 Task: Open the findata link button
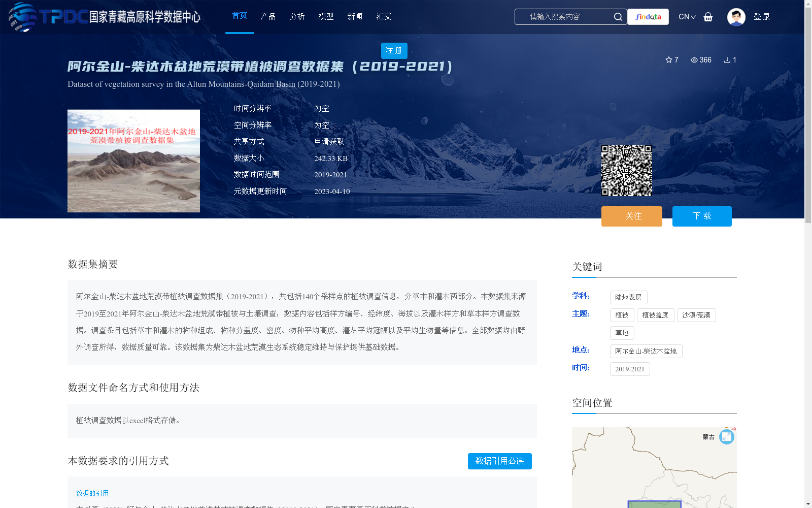click(x=648, y=17)
